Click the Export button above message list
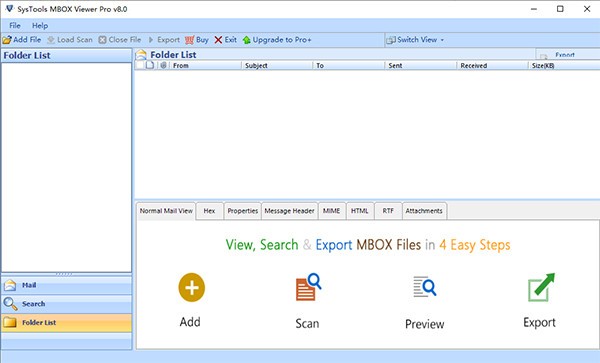The height and width of the screenshot is (363, 600). point(567,55)
